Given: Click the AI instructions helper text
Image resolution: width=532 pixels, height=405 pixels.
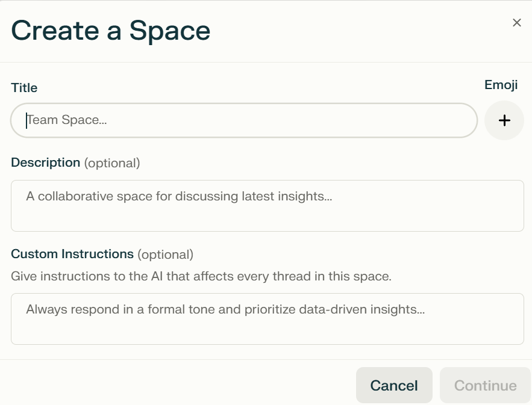Looking at the screenshot, I should [201, 276].
